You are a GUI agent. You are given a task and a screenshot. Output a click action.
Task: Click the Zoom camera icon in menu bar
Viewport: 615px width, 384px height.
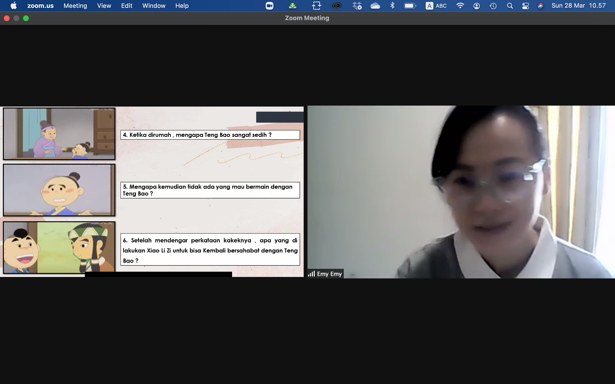coord(269,6)
